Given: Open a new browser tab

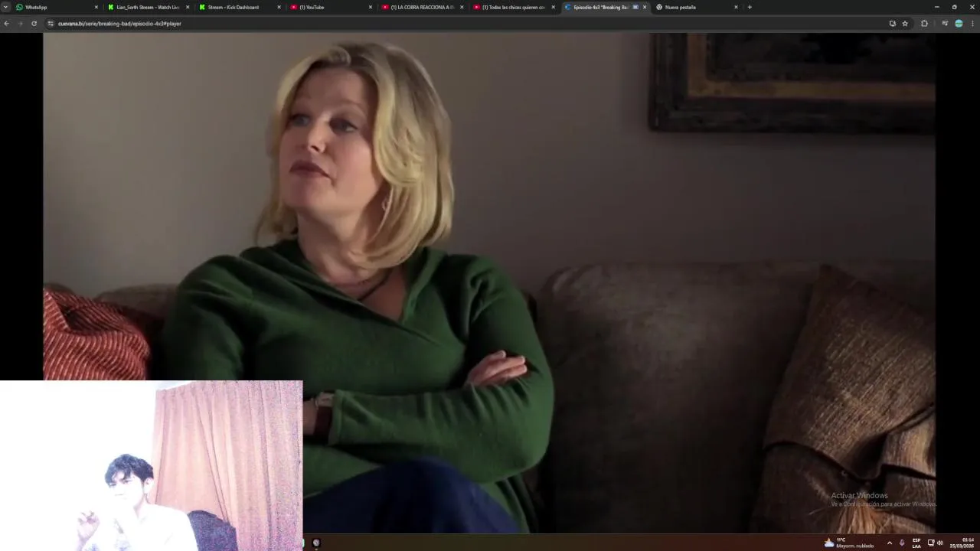Looking at the screenshot, I should coord(750,7).
